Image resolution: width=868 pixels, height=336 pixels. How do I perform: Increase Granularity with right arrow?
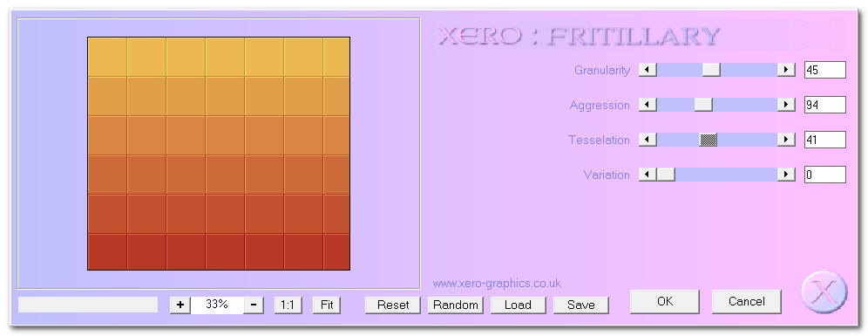786,70
